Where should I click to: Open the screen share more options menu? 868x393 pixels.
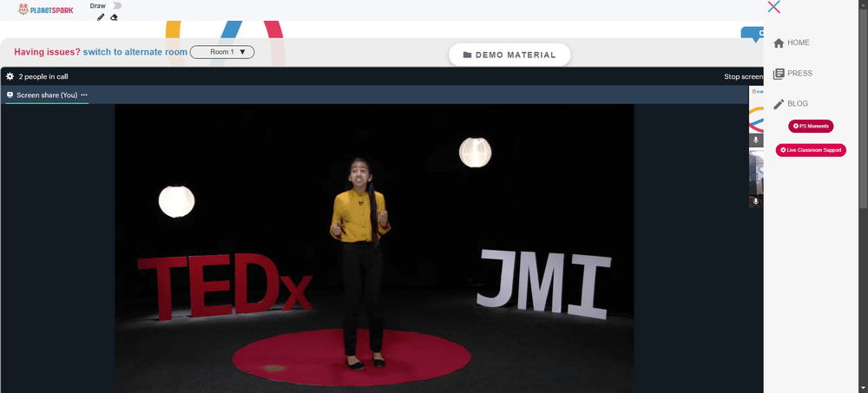84,95
